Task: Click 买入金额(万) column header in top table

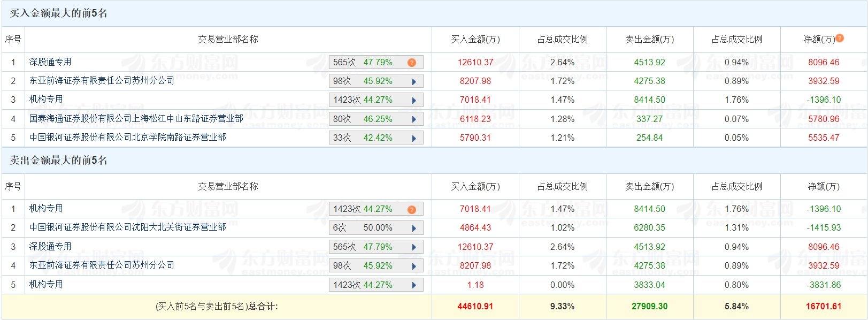Action: click(475, 39)
